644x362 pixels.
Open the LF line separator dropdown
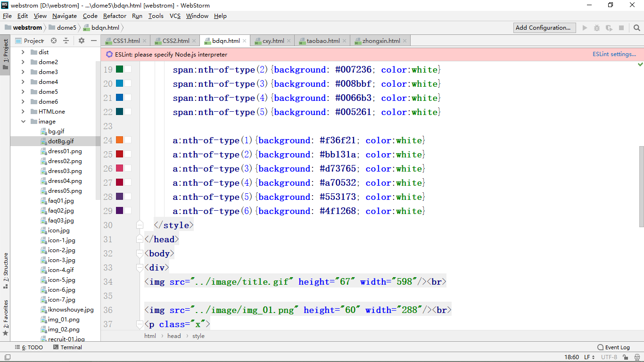(590, 357)
